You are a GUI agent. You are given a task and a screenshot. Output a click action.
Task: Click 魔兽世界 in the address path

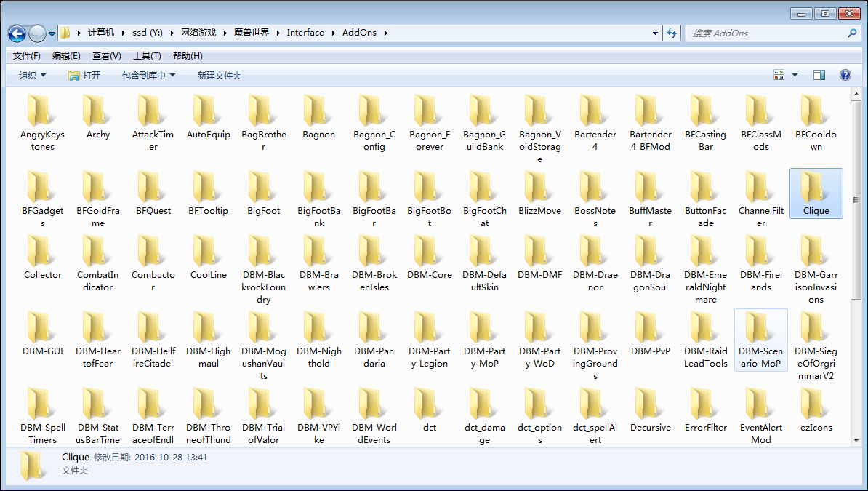click(252, 33)
